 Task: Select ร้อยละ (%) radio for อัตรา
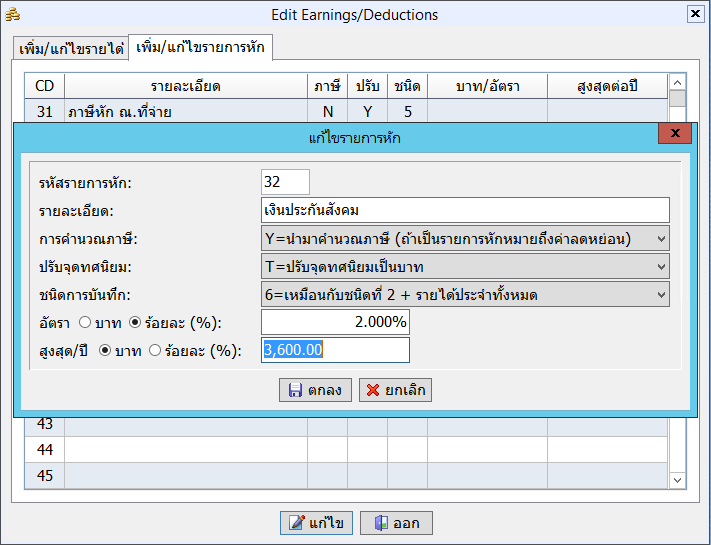click(x=136, y=322)
